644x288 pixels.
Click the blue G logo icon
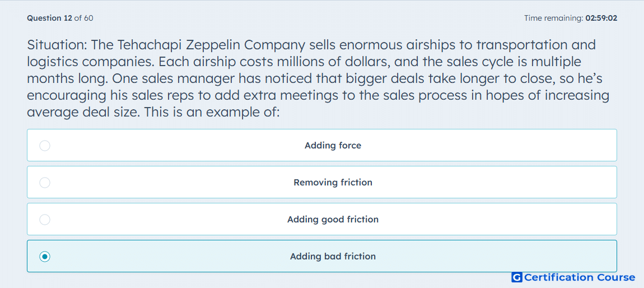(517, 278)
